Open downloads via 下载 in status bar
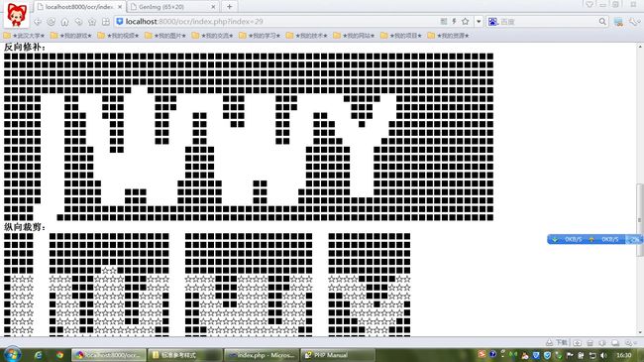This screenshot has height=362, width=644. (x=557, y=342)
